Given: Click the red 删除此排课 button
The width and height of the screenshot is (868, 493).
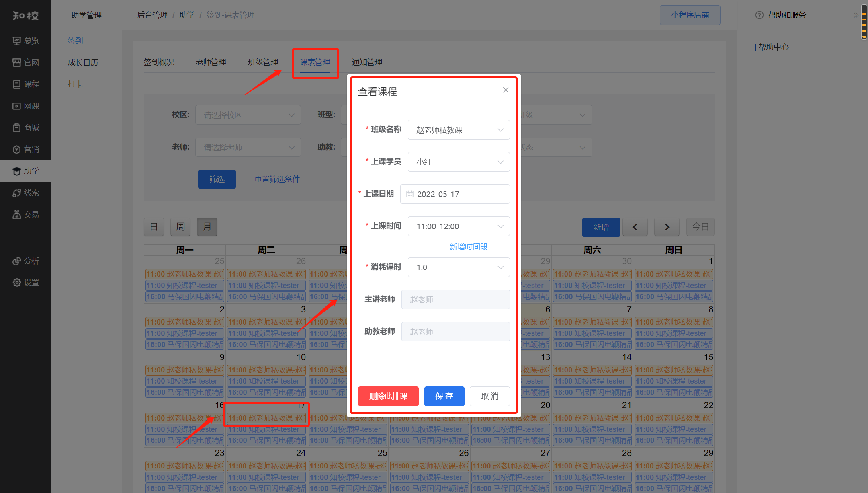Looking at the screenshot, I should tap(388, 396).
